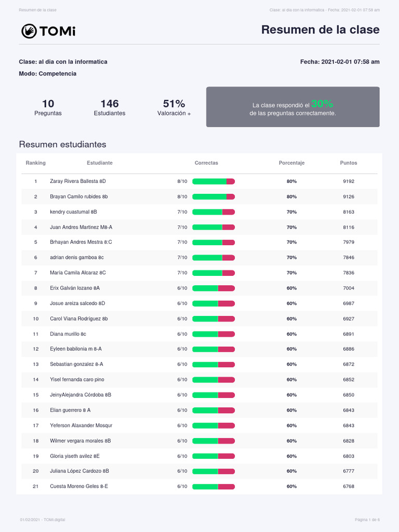Click kendry cuastumal's correct answers progress bar

click(x=214, y=212)
